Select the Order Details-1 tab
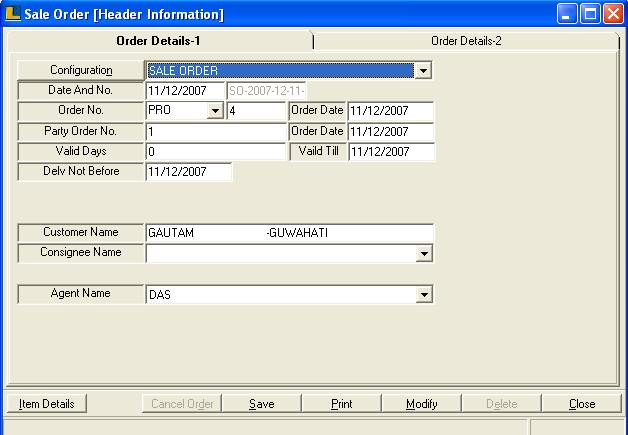This screenshot has height=435, width=628. (x=159, y=41)
